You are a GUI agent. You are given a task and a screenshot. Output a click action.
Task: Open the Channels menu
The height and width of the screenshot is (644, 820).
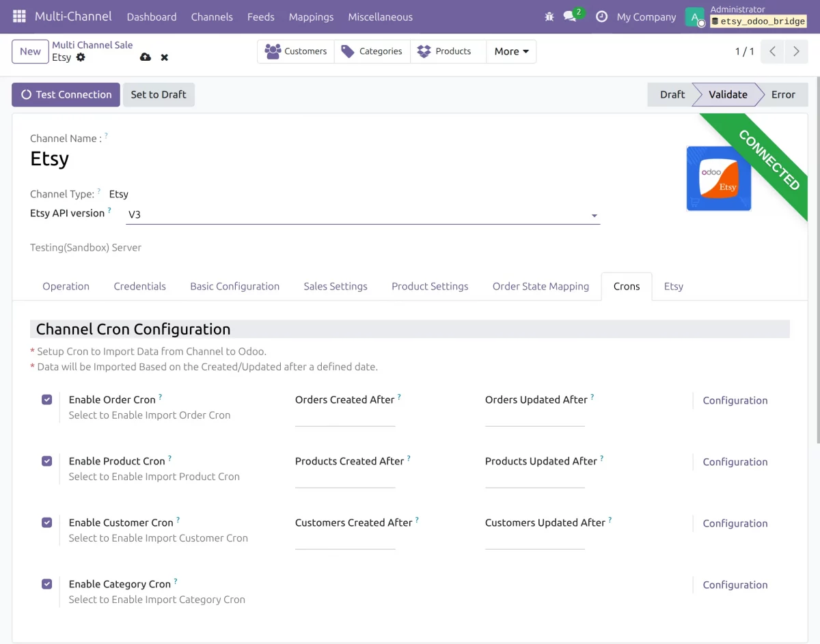212,16
